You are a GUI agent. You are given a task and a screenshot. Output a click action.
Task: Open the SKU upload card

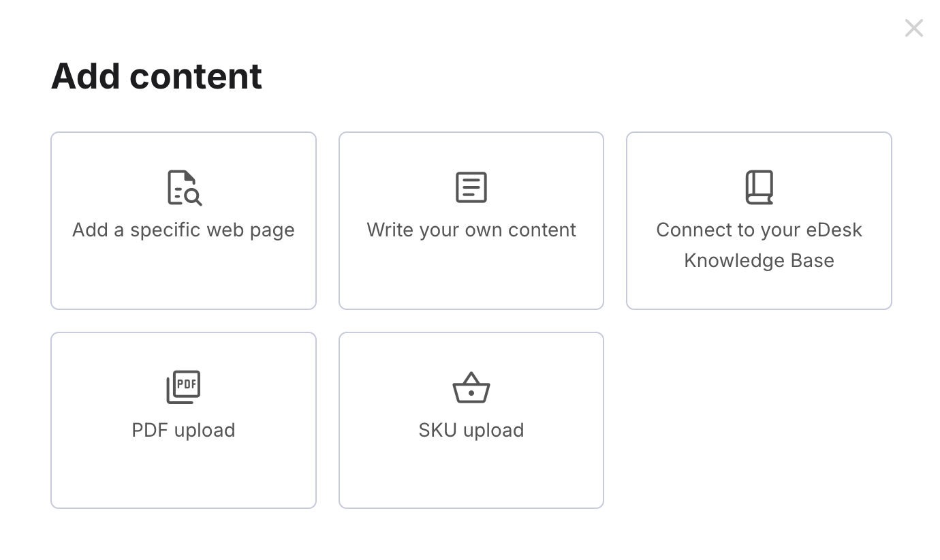click(471, 420)
